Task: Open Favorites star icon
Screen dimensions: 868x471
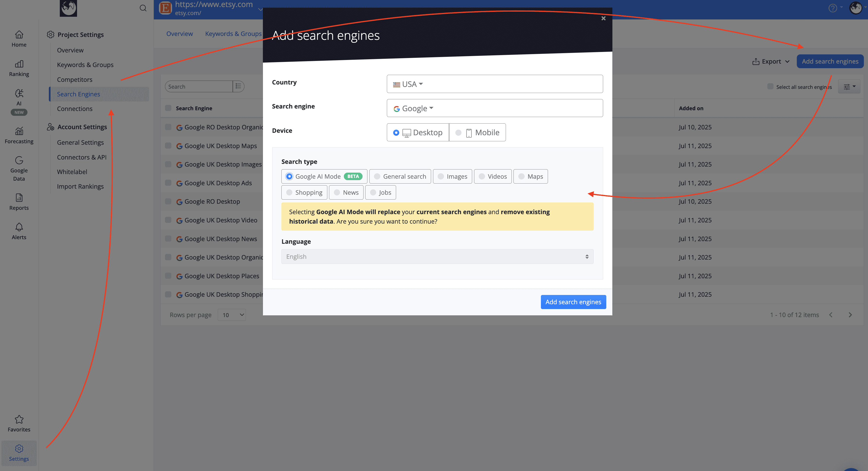Action: [x=19, y=419]
